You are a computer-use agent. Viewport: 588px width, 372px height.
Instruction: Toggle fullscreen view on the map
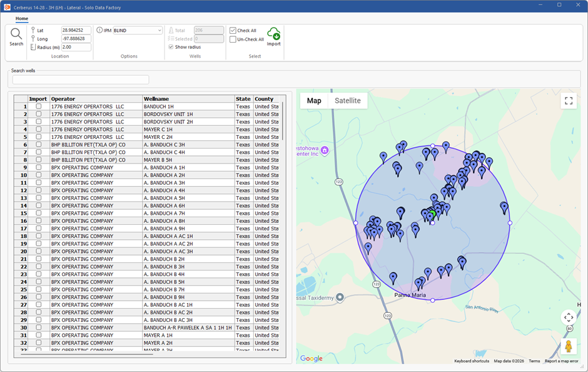(x=568, y=101)
